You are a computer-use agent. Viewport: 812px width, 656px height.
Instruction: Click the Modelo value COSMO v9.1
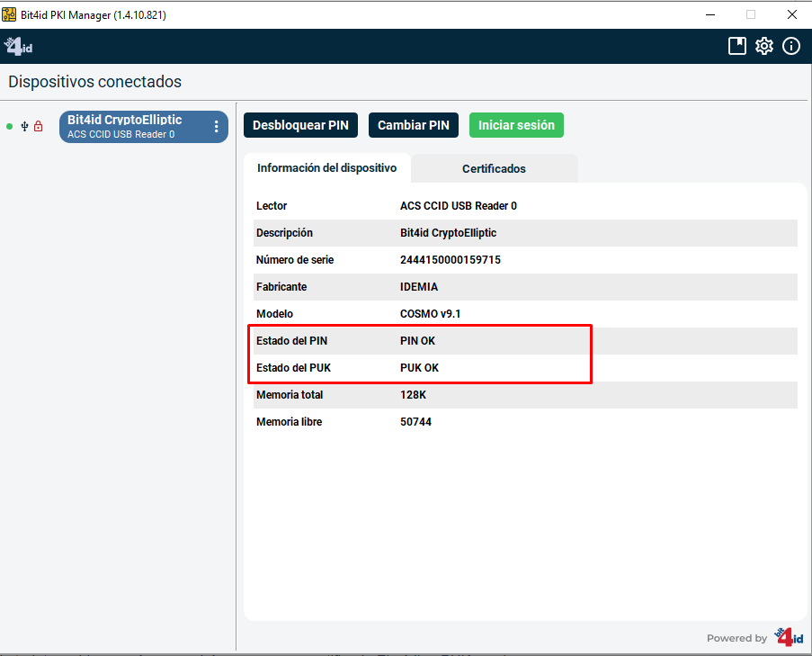pyautogui.click(x=430, y=313)
